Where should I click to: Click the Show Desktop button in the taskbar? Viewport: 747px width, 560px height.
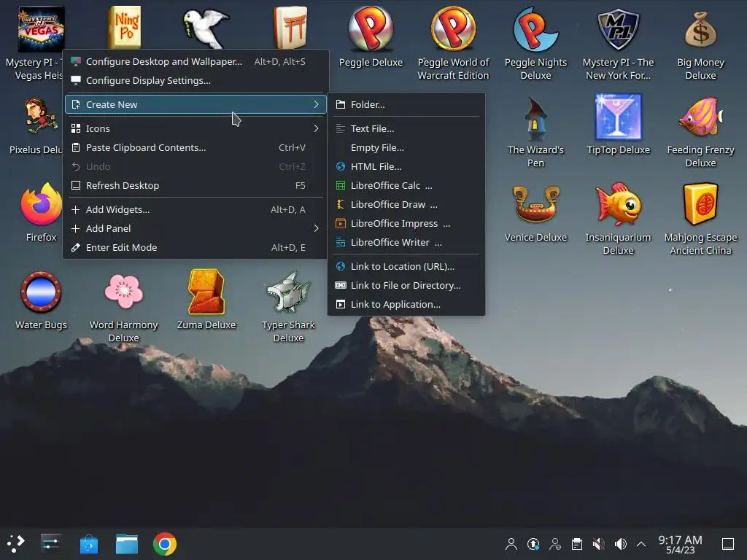pyautogui.click(x=727, y=544)
